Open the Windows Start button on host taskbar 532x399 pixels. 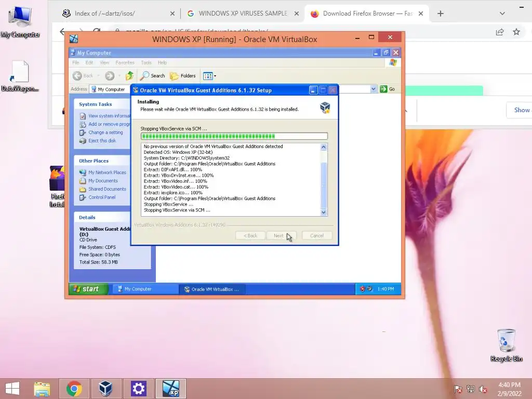pyautogui.click(x=12, y=389)
